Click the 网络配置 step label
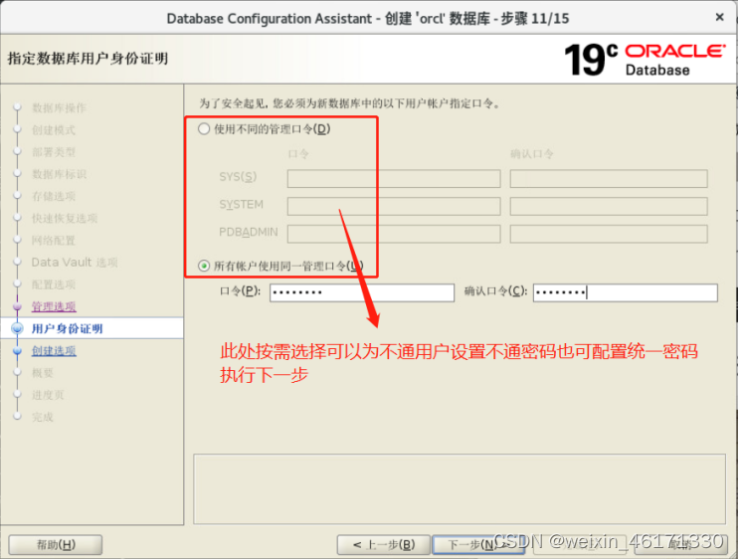Viewport: 739px width, 560px height. [x=54, y=241]
